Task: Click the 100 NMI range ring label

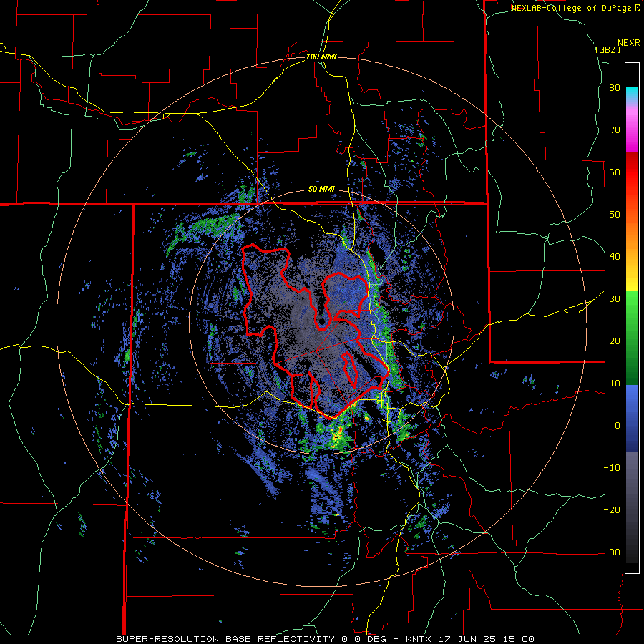Action: (321, 57)
